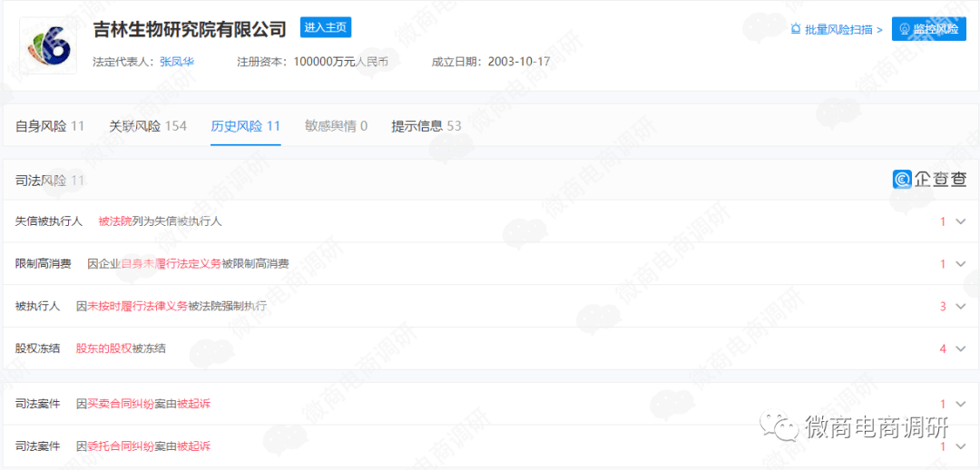Click count 4 in 股权冻结 row
The height and width of the screenshot is (470, 980).
click(943, 348)
